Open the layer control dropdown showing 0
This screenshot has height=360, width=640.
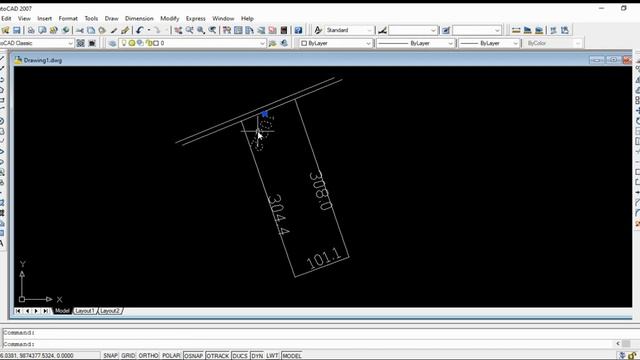[x=192, y=43]
